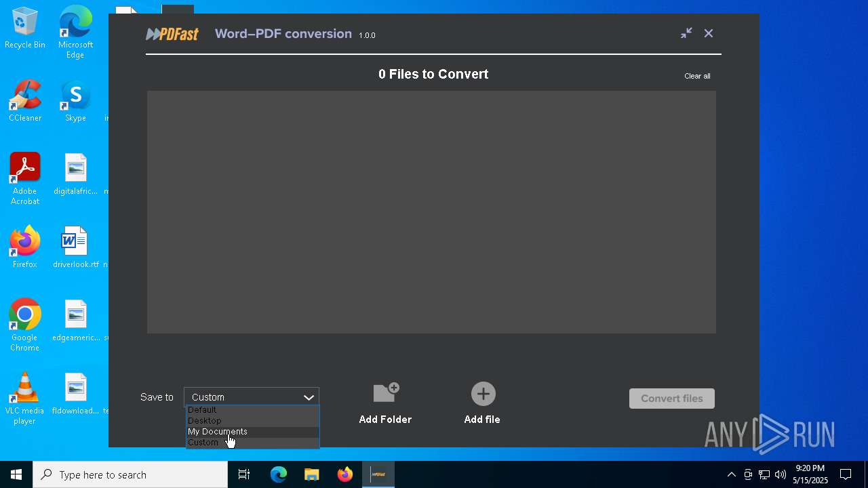This screenshot has width=868, height=488.
Task: Shrink the PDFast window with collapse arrows
Action: [x=686, y=33]
